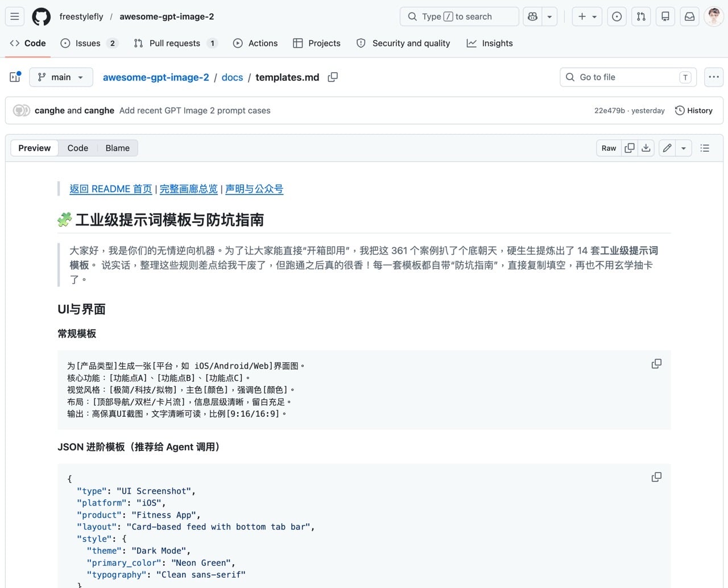Open the Copilot chat icon

[533, 16]
